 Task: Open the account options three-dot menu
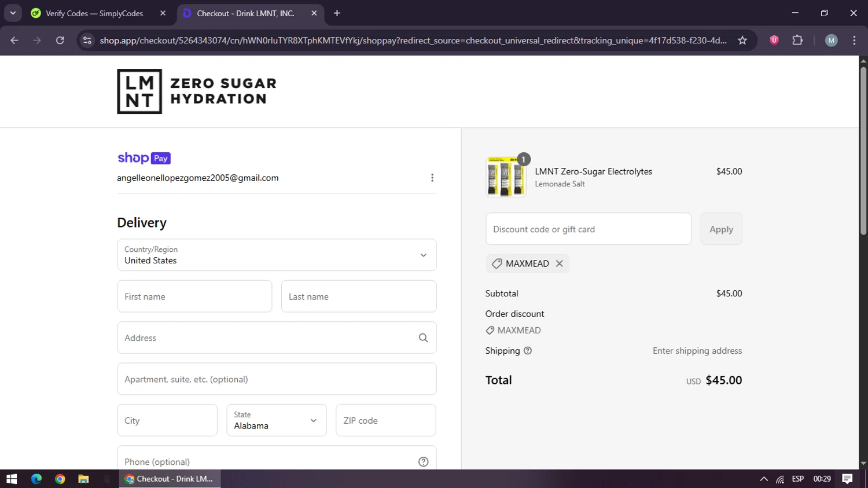click(432, 178)
